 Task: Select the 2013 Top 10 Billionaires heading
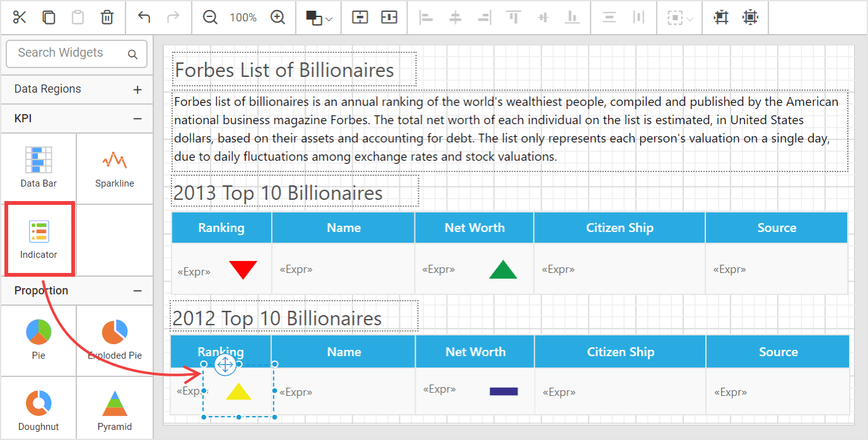[295, 192]
